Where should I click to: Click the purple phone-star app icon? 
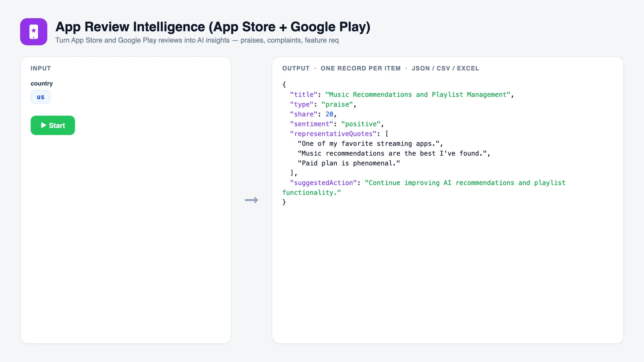pos(34,32)
